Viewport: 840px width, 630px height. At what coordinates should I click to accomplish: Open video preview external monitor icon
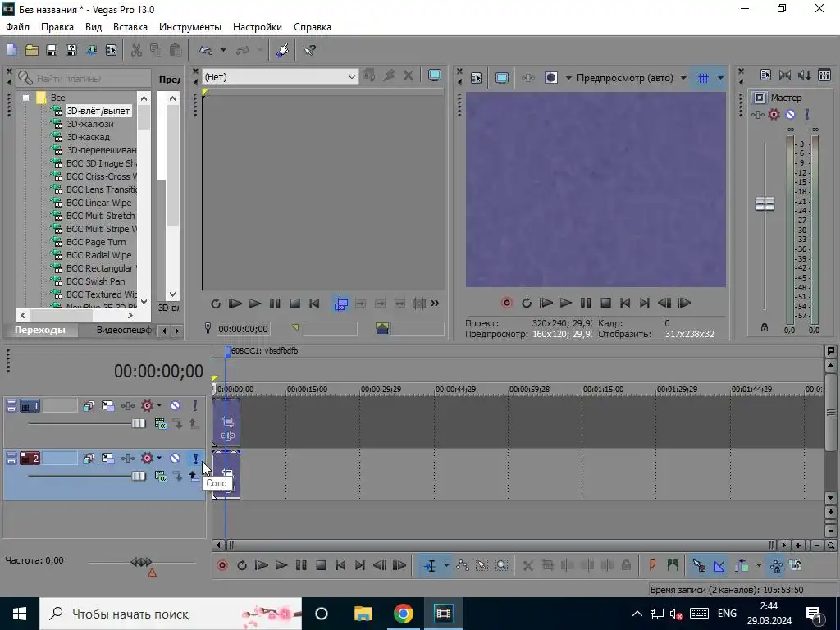coord(501,78)
